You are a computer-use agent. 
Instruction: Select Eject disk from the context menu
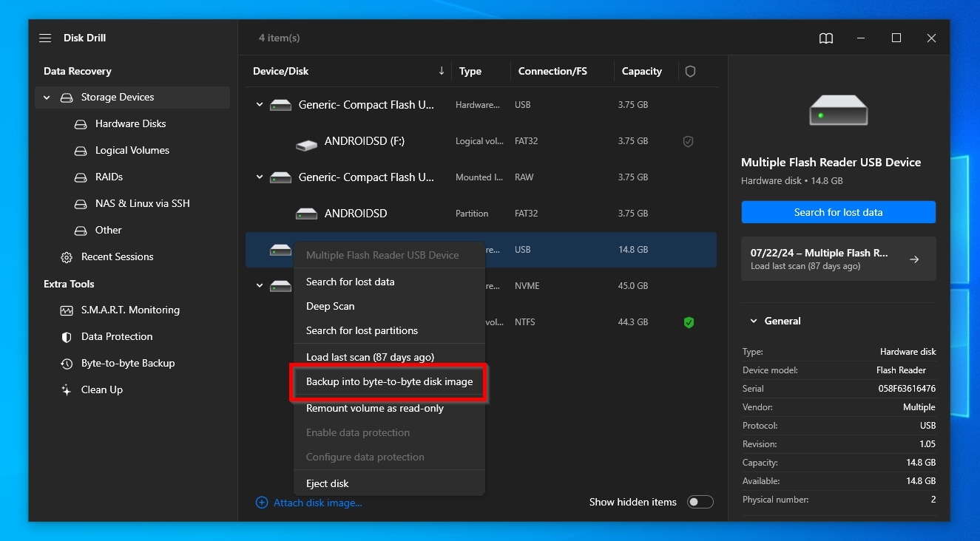327,484
